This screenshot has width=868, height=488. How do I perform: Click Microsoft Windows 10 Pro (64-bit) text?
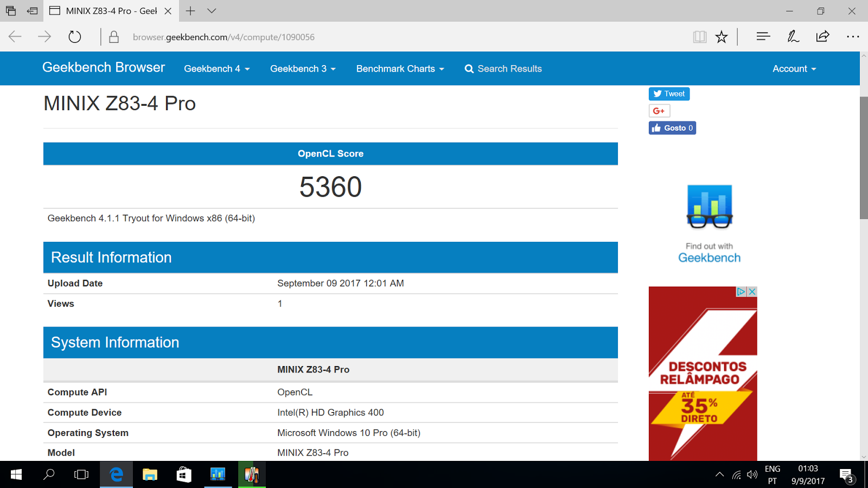point(349,433)
